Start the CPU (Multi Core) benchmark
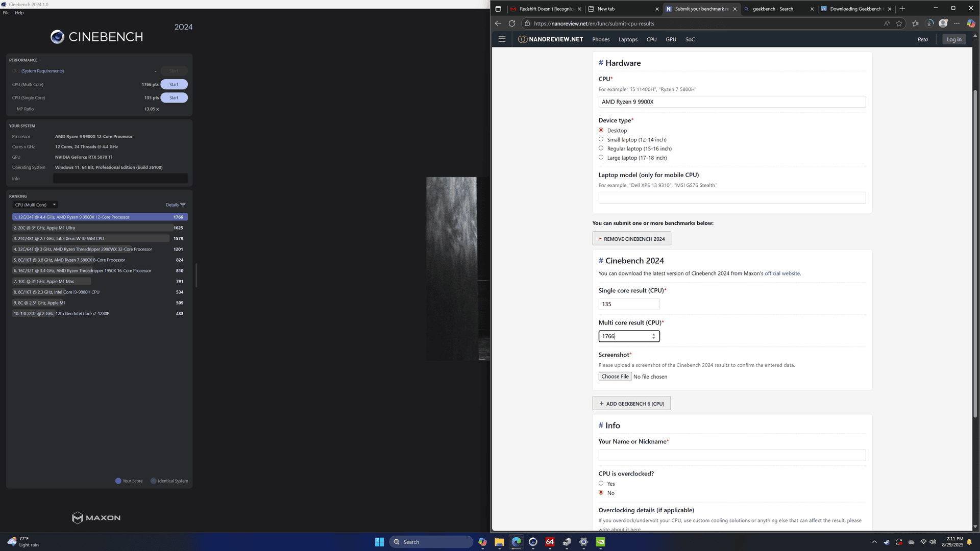The width and height of the screenshot is (980, 551). tap(174, 85)
